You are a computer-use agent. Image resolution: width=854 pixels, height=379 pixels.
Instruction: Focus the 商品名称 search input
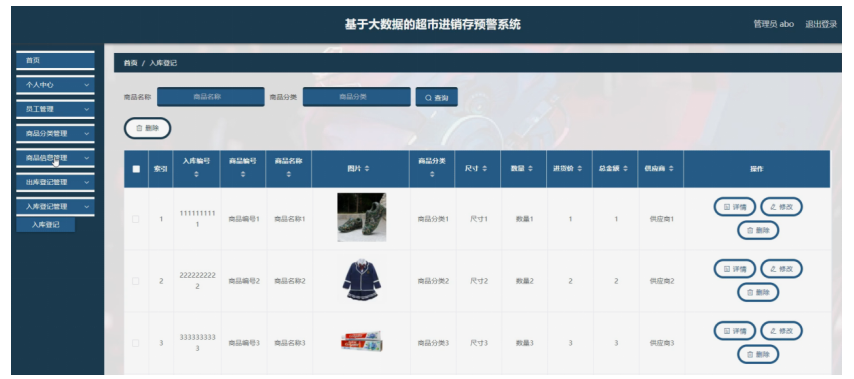(211, 97)
